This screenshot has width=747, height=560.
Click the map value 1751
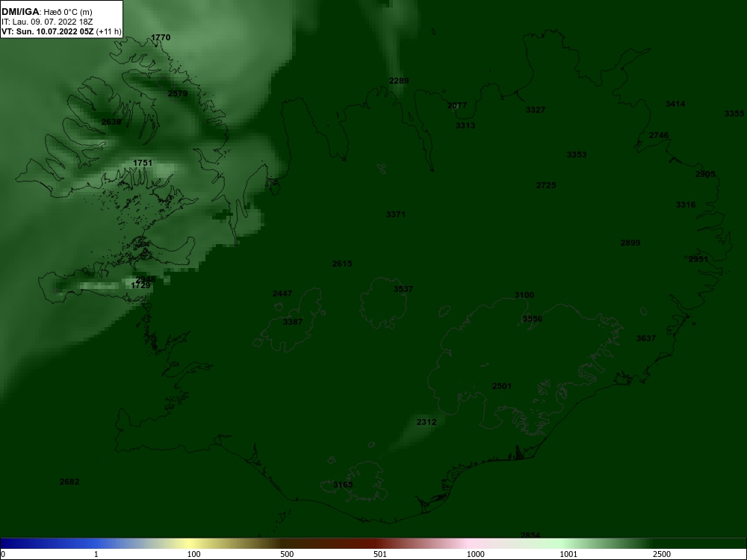tap(143, 163)
